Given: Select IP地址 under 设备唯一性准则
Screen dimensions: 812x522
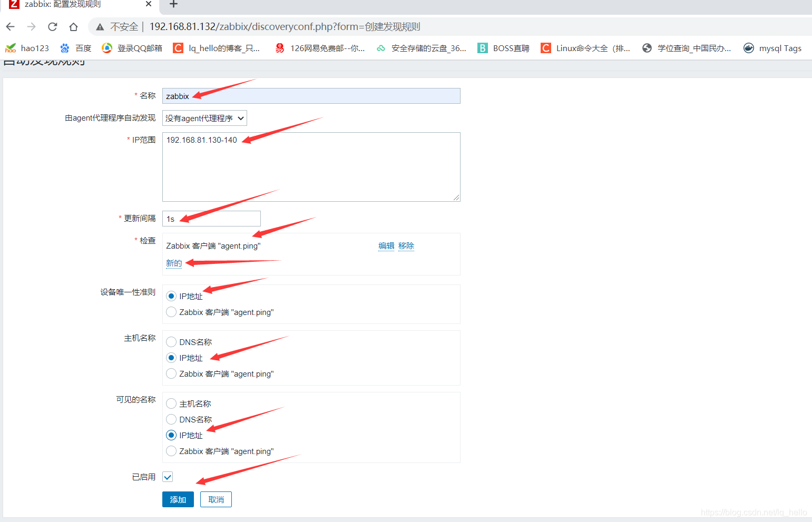Looking at the screenshot, I should click(x=171, y=296).
